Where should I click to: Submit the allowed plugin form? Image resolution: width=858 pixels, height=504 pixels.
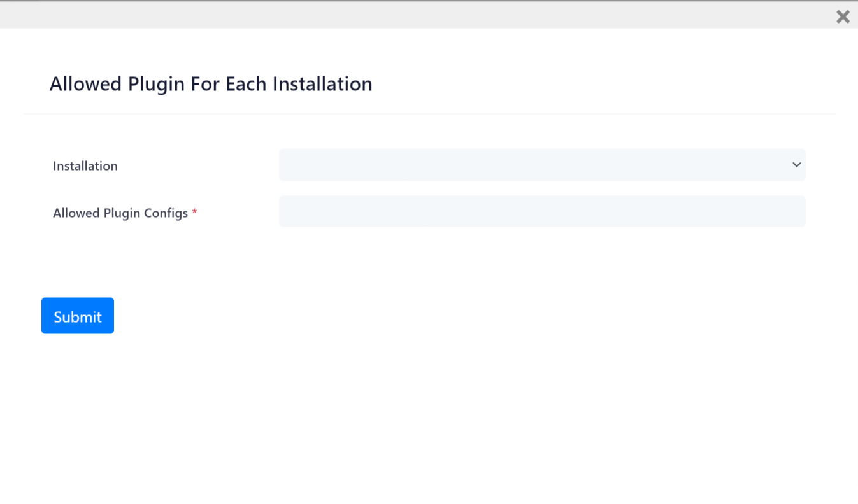78,316
